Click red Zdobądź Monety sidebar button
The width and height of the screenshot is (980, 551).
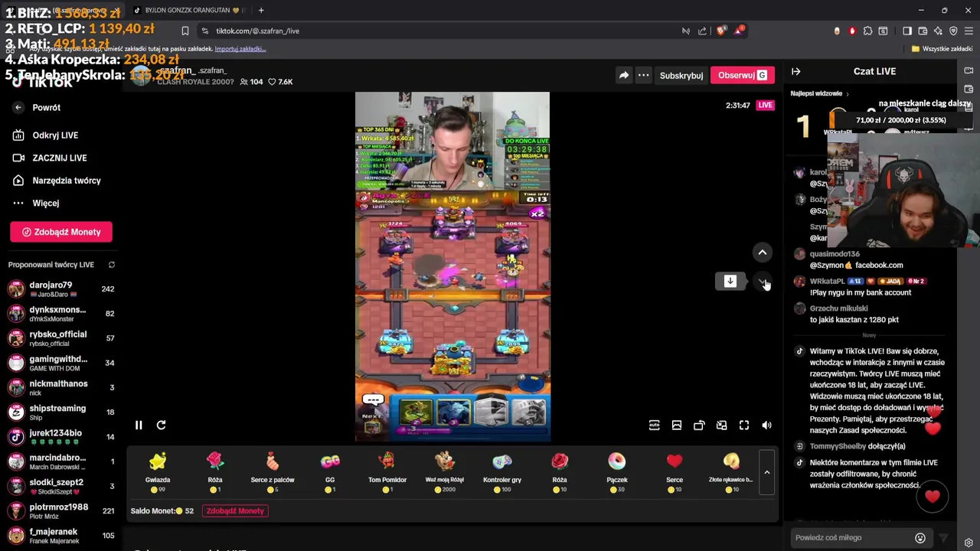[61, 232]
